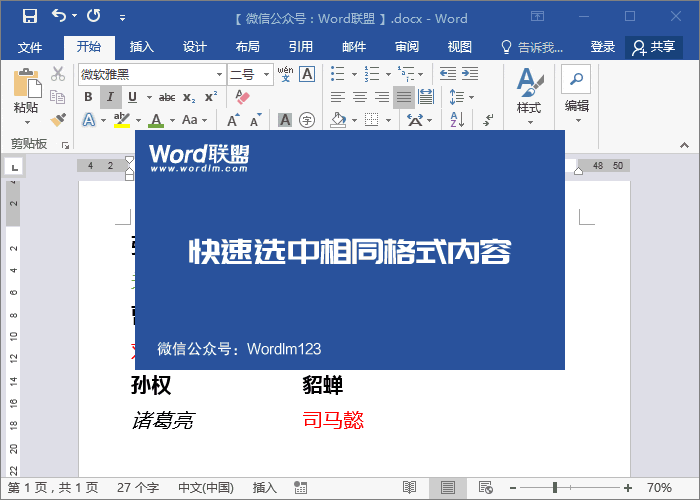Open the 布局 tab
Screen dimensions: 700x500
click(x=248, y=47)
